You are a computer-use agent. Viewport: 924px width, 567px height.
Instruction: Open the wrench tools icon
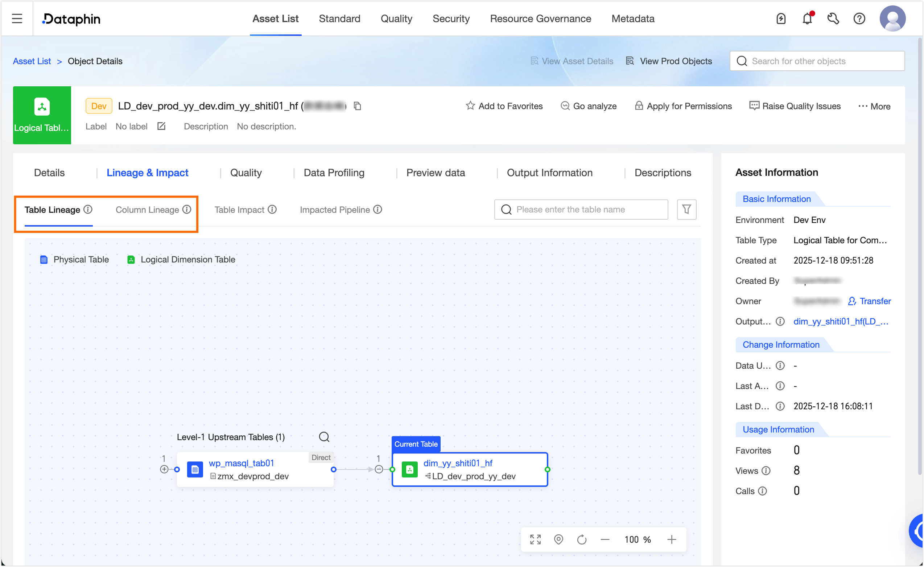tap(833, 18)
